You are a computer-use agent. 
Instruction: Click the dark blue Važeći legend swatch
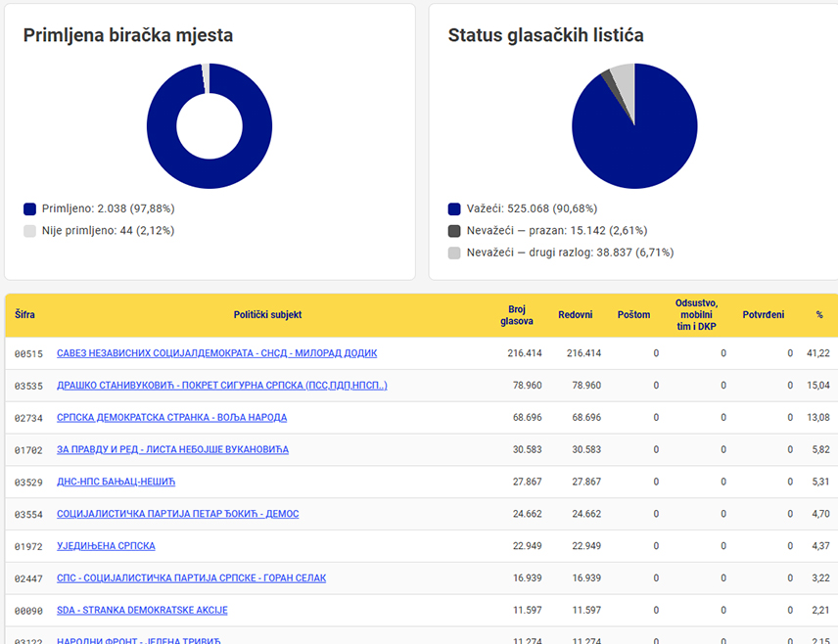pyautogui.click(x=454, y=209)
